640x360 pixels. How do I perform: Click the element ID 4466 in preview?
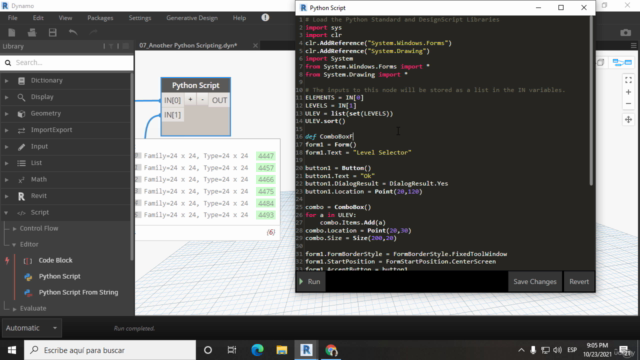pos(266,180)
